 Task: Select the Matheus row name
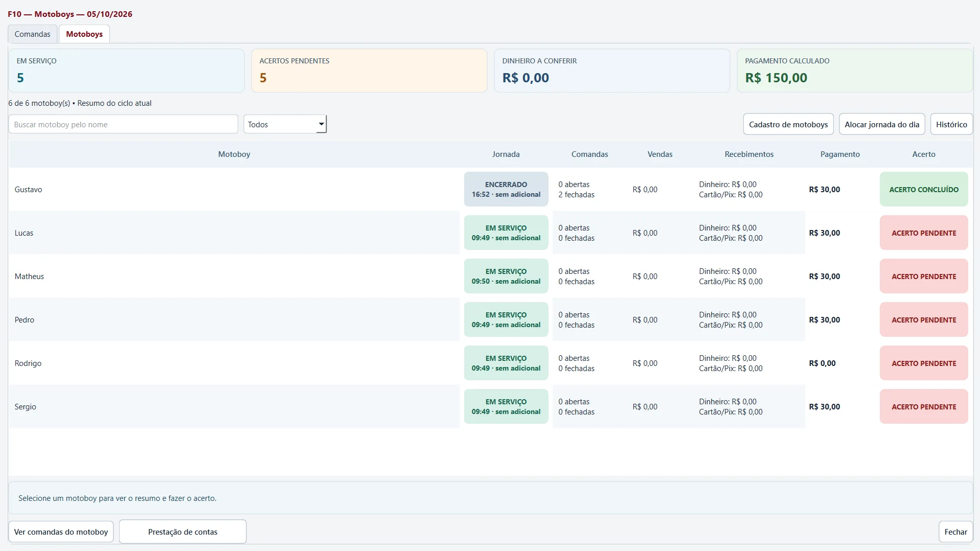coord(29,276)
